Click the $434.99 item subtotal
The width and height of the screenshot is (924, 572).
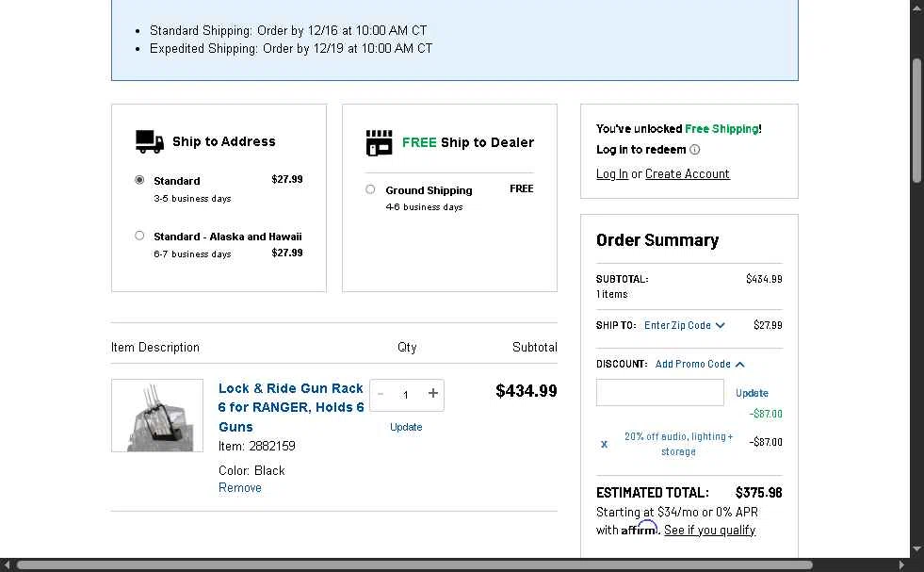[527, 391]
